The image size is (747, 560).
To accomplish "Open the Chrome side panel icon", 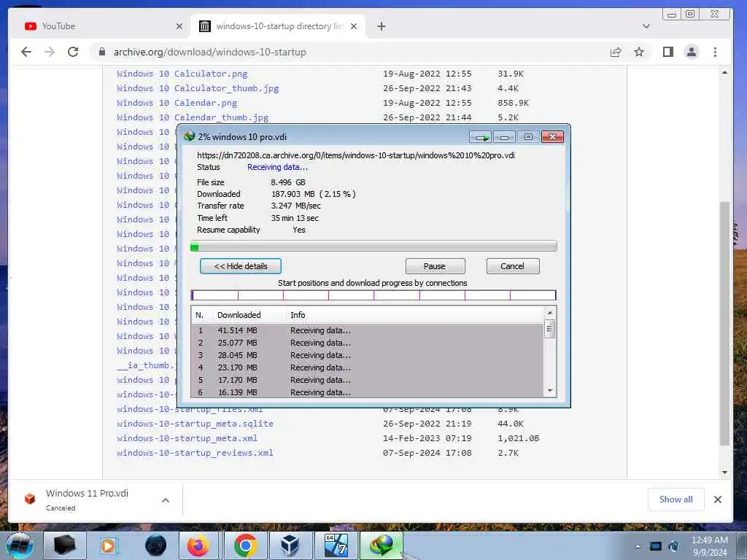I will tap(668, 52).
